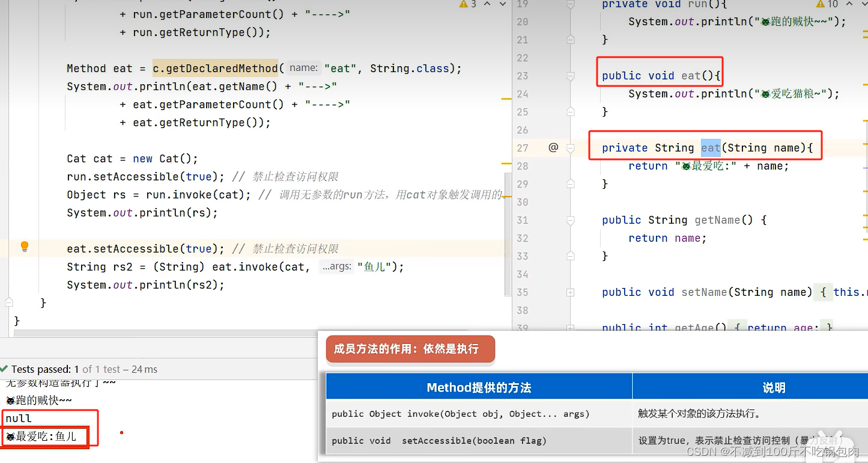Screen dimensions: 868x463
Task: Click System.out.println(rs2); line
Action: pyautogui.click(x=145, y=285)
